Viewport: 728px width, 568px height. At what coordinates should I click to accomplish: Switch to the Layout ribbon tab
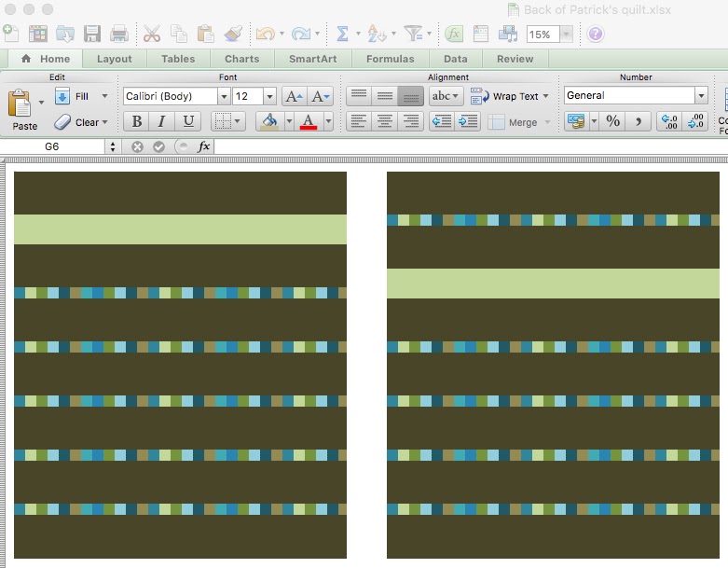(115, 59)
